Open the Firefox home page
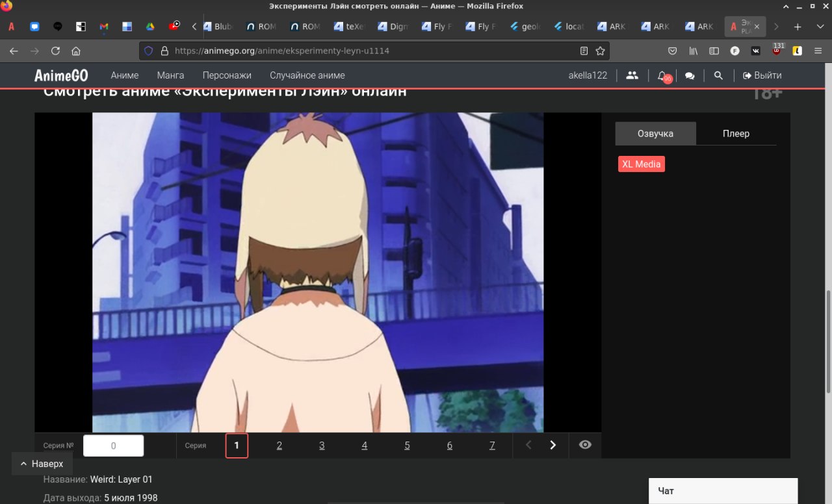This screenshot has width=832, height=504. coord(76,51)
